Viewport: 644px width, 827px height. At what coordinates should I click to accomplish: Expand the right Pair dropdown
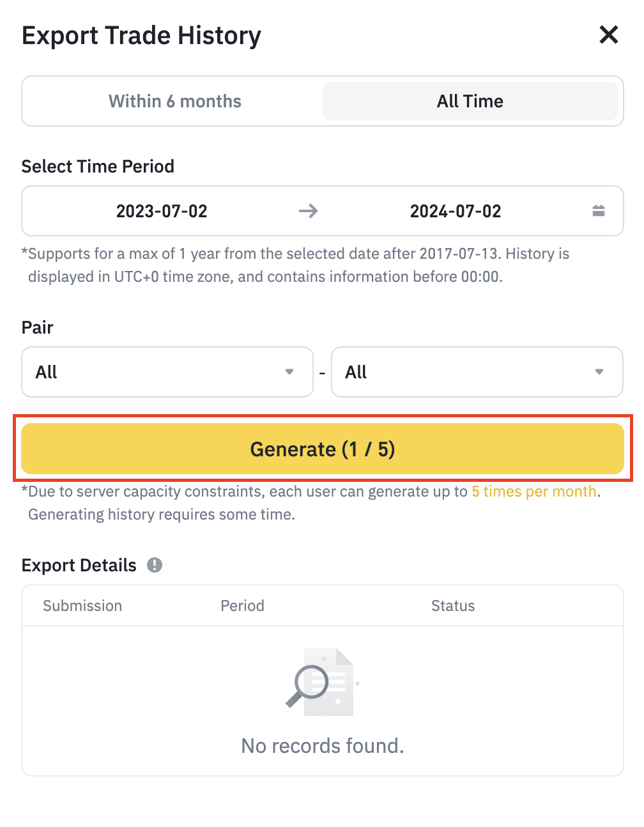pyautogui.click(x=477, y=372)
